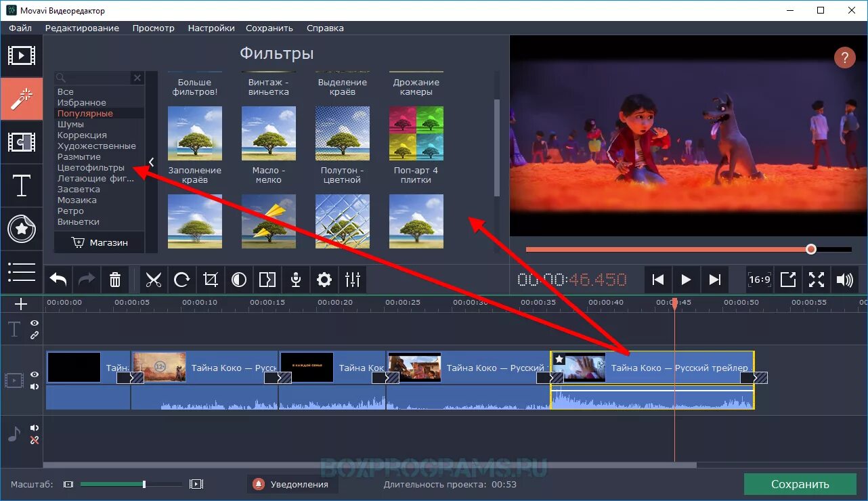Open the Сохранить menu in the menu bar
The width and height of the screenshot is (868, 501).
tap(269, 28)
